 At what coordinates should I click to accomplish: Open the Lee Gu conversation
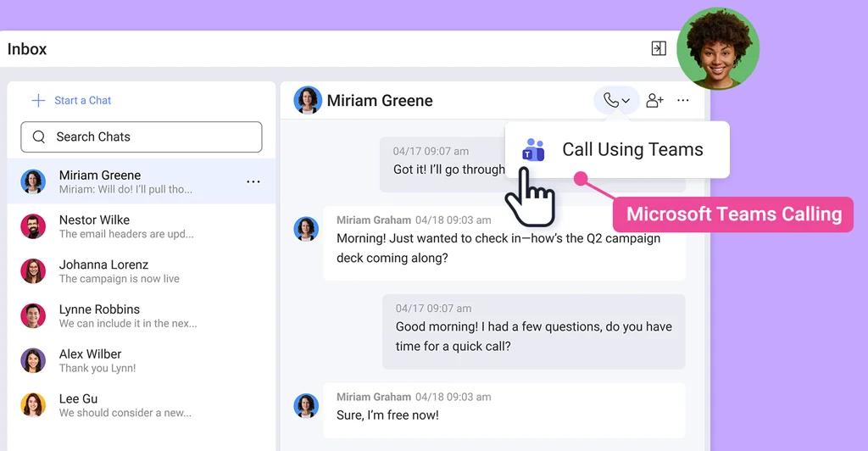click(142, 405)
